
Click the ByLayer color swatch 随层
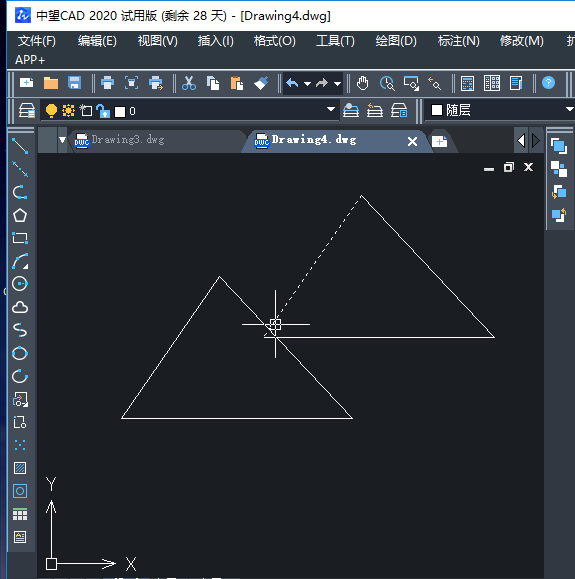coord(437,110)
